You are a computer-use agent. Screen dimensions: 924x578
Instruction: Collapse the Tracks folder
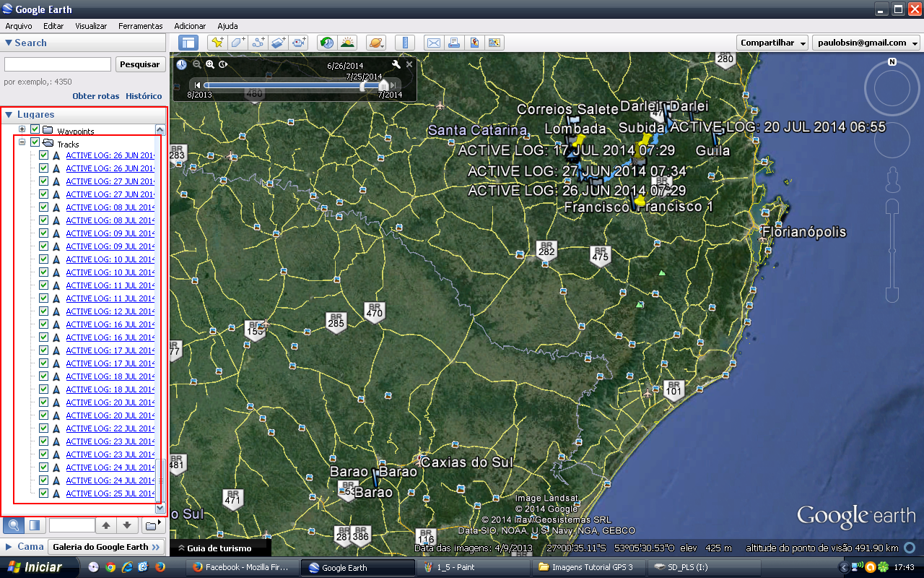tap(22, 142)
